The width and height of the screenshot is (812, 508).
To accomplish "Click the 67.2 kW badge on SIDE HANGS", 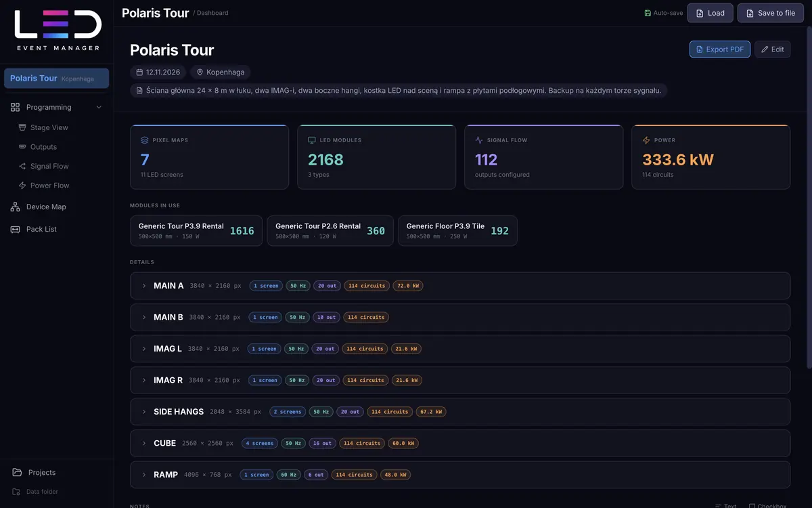I will pyautogui.click(x=431, y=412).
